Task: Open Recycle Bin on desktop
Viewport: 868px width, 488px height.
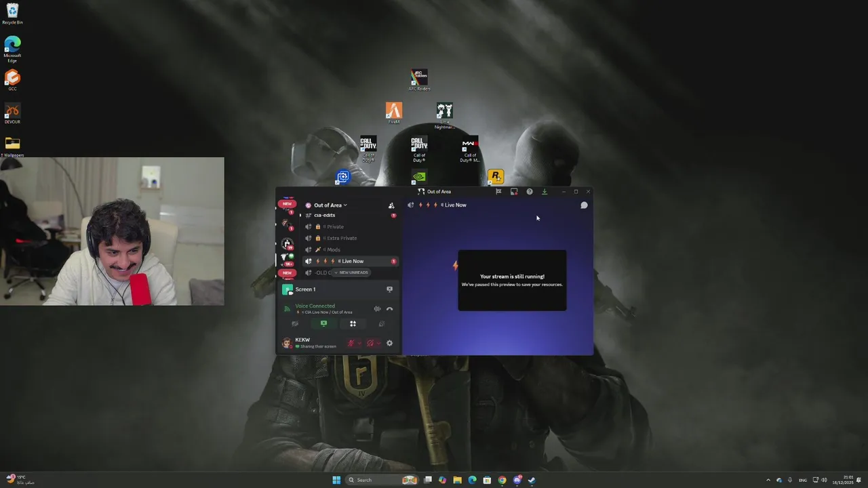Action: click(12, 14)
